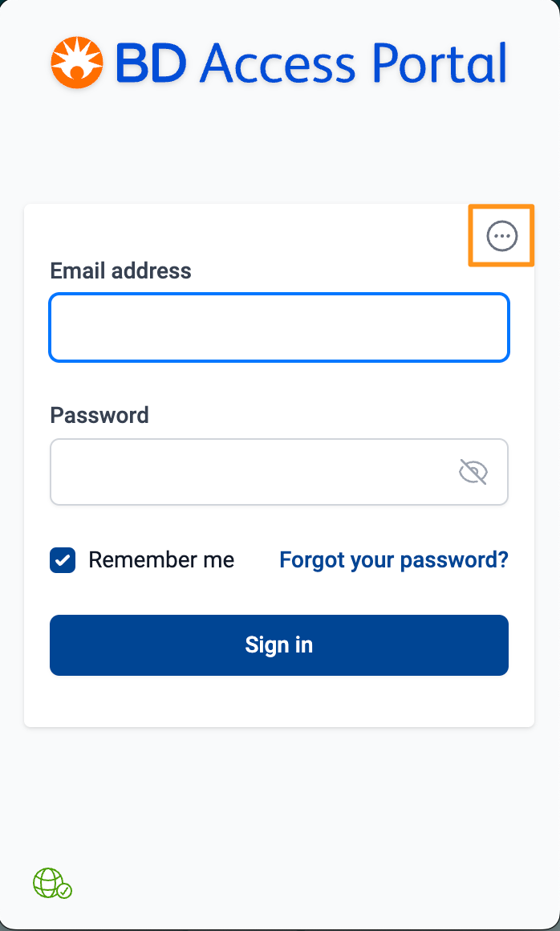The width and height of the screenshot is (560, 931).
Task: Click the "Remember me" label text
Action: tap(161, 560)
